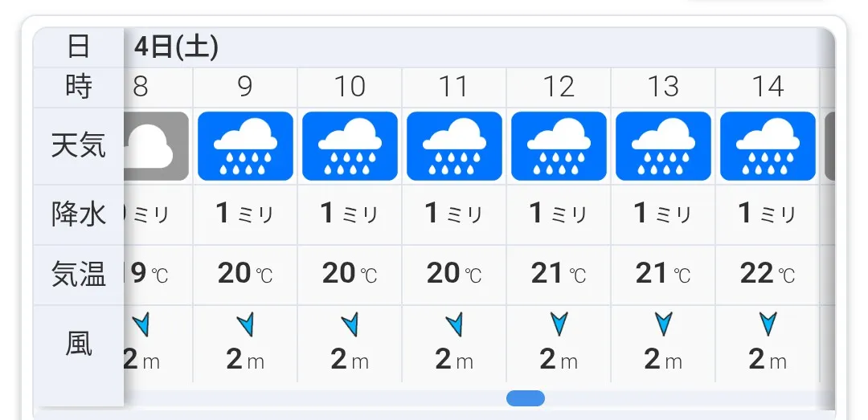Click the 風 row label
Image resolution: width=868 pixels, height=420 pixels.
(78, 343)
